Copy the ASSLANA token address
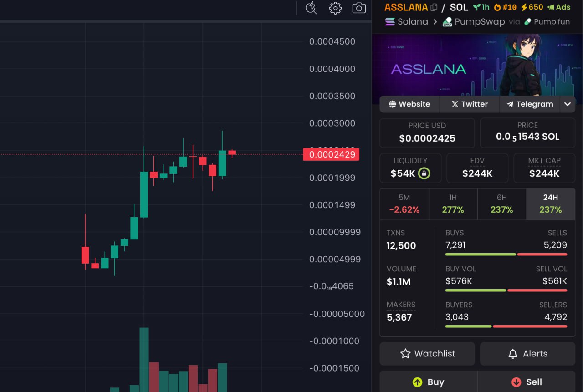 [434, 7]
